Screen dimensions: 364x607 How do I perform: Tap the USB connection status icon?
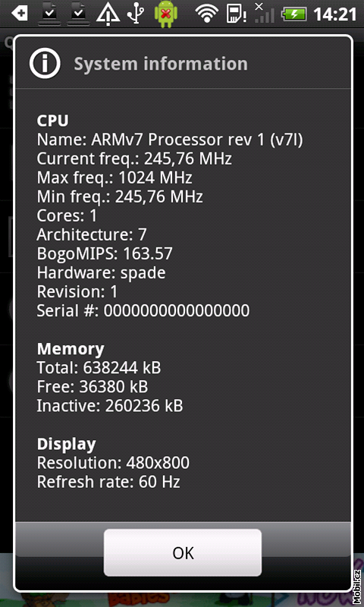(136, 14)
